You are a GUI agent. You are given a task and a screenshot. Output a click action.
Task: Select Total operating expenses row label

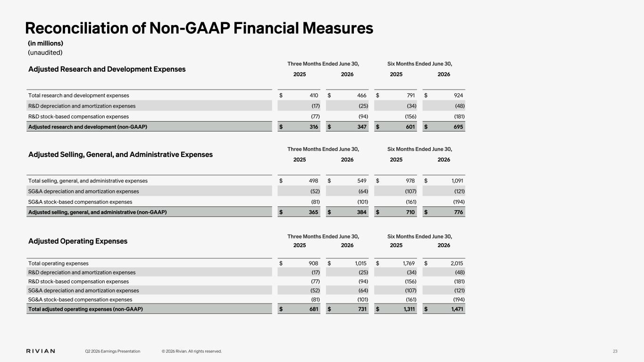click(x=59, y=263)
